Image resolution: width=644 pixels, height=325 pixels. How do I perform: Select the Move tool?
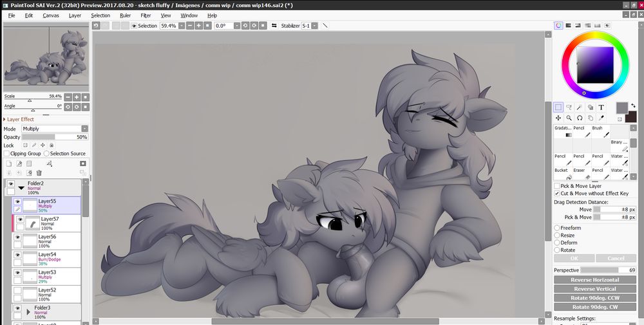(x=558, y=118)
